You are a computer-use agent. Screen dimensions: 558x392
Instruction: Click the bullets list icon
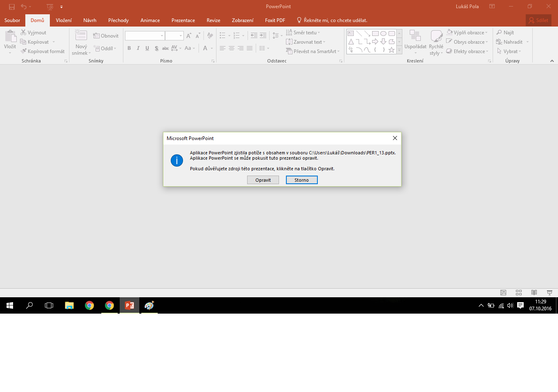coord(223,36)
